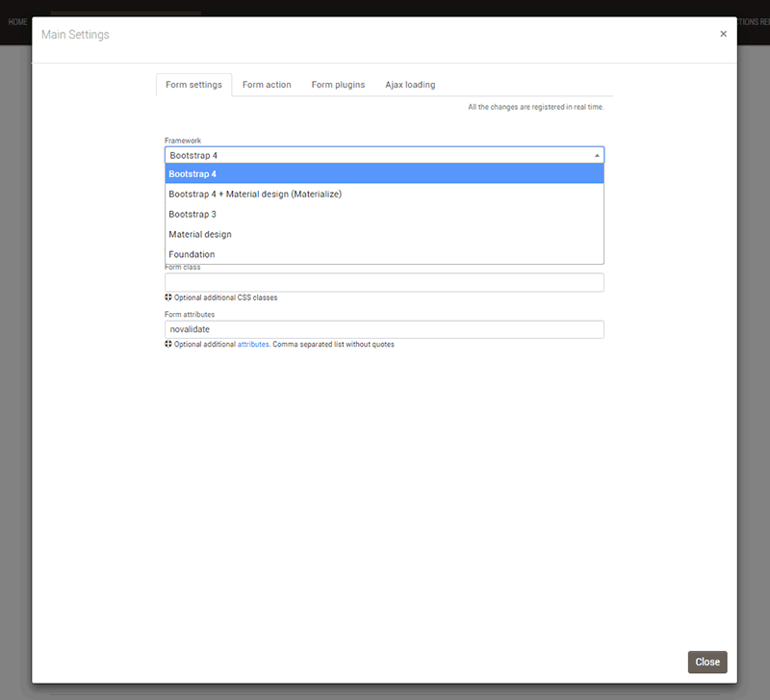Open the Ajax loading tab
Viewport: 770px width, 700px height.
(x=410, y=85)
